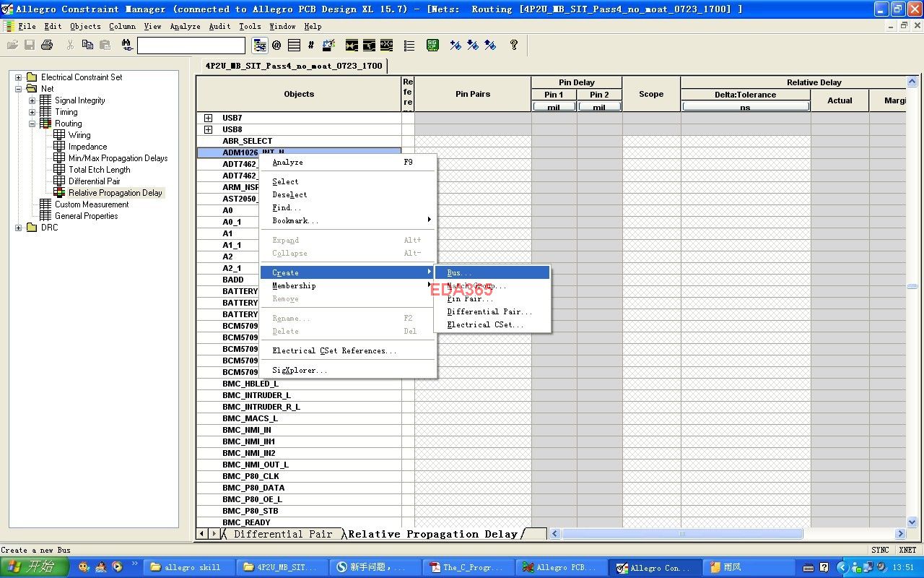This screenshot has height=578, width=924.
Task: Click the Open file toolbar icon
Action: 12,45
